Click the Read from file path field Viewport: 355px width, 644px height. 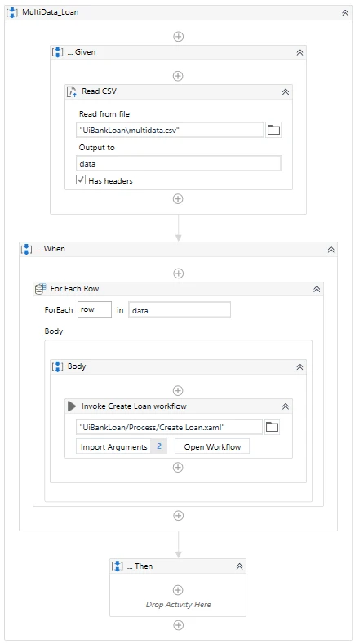coord(170,131)
